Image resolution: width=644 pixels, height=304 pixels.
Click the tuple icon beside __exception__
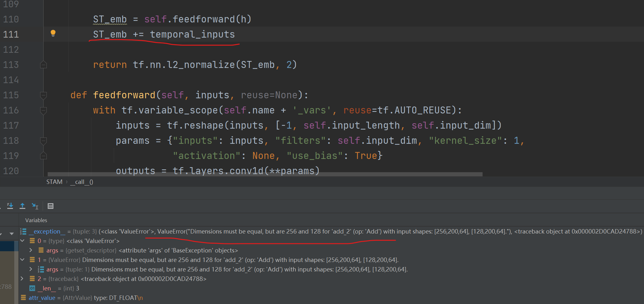coord(23,231)
